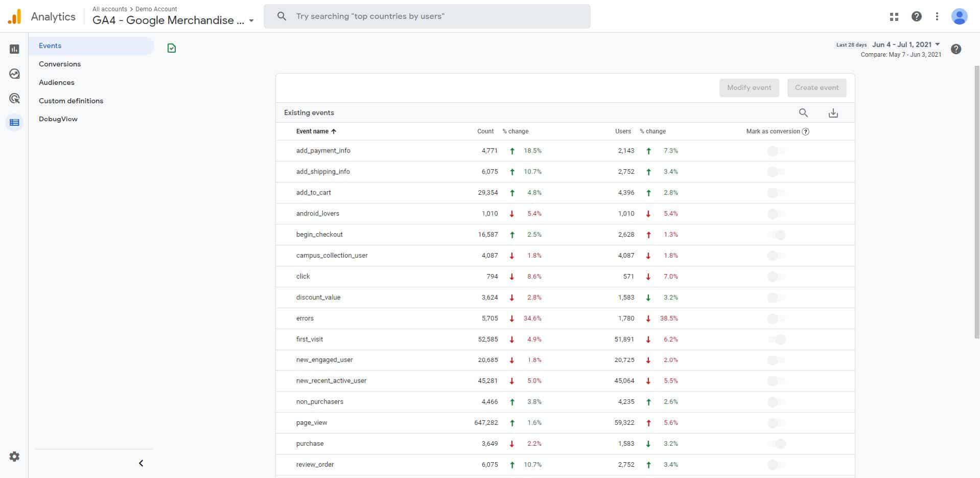Viewport: 980px width, 478px height.
Task: Click the green data status check icon
Action: pos(172,48)
